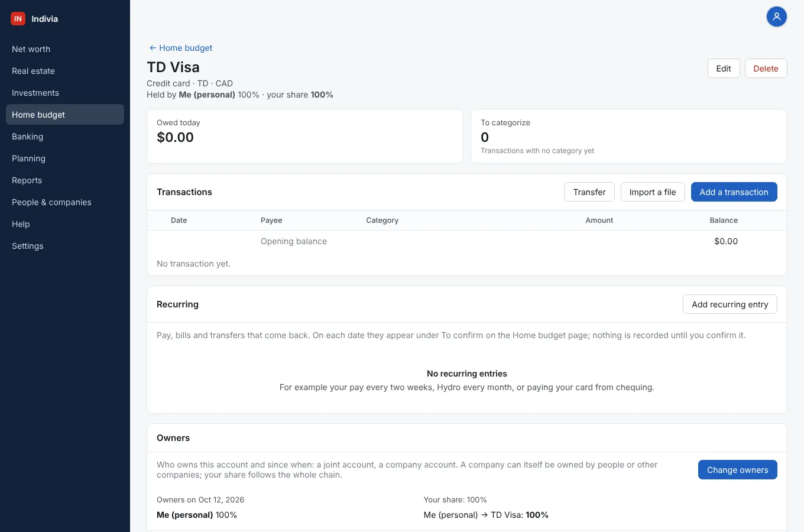
Task: Go to Settings
Action: coord(65,246)
